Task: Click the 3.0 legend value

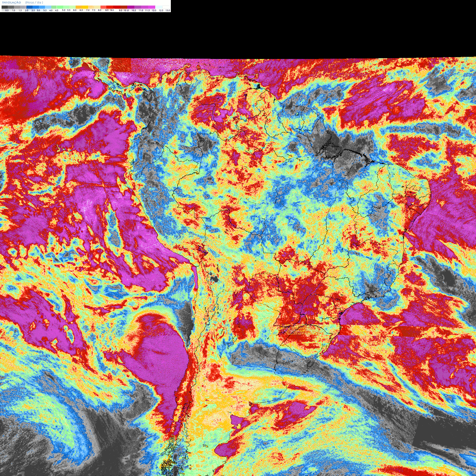Action: 38,10
